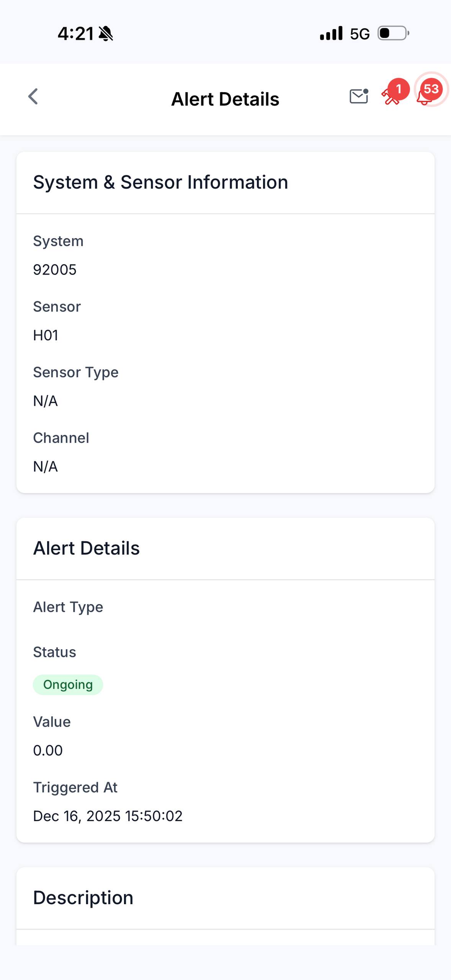
Task: Select the Alert Details card heading
Action: [87, 548]
